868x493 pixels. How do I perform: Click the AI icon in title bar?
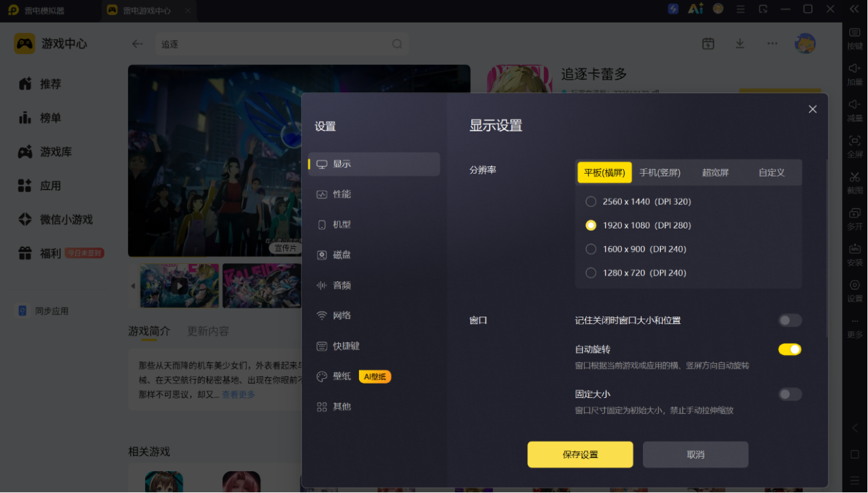click(x=696, y=9)
